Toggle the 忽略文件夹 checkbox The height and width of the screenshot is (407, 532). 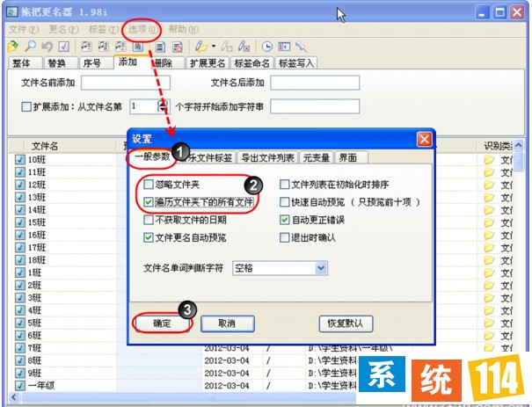pyautogui.click(x=149, y=185)
